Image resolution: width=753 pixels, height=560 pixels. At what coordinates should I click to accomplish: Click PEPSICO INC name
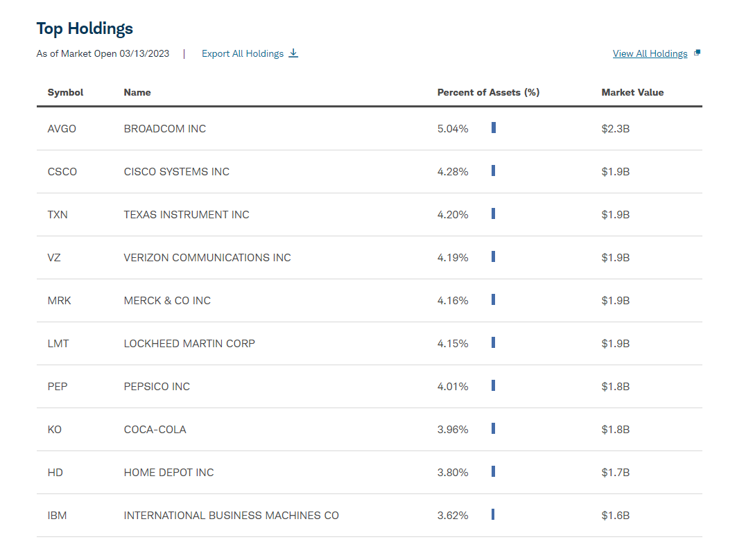pyautogui.click(x=157, y=386)
